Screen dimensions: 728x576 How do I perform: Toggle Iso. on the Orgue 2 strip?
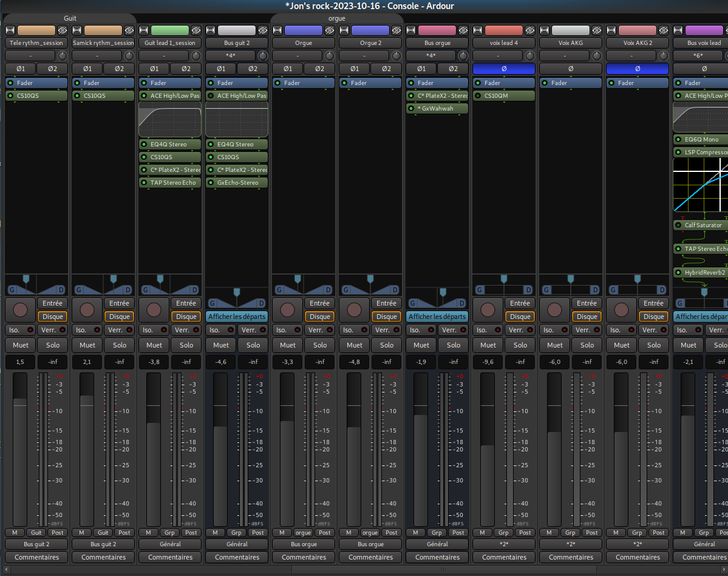(x=353, y=330)
